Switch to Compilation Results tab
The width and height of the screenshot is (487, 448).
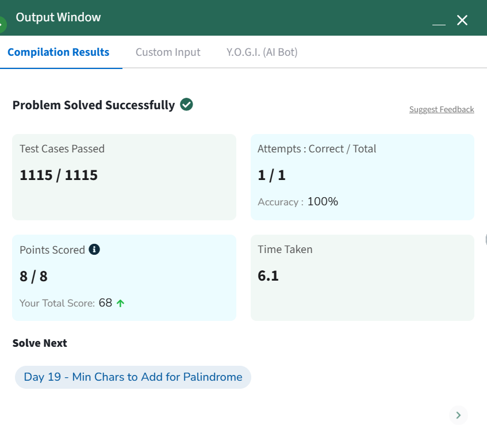tap(59, 52)
